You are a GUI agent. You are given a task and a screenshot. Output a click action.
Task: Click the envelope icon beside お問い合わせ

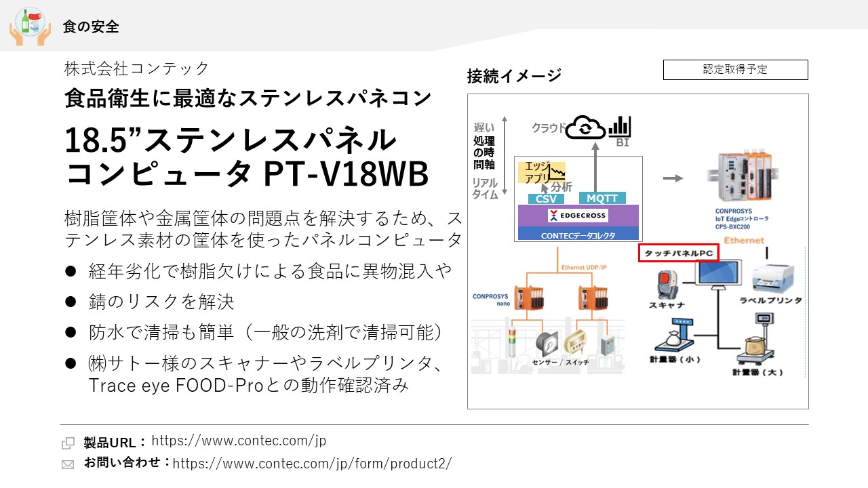[68, 465]
